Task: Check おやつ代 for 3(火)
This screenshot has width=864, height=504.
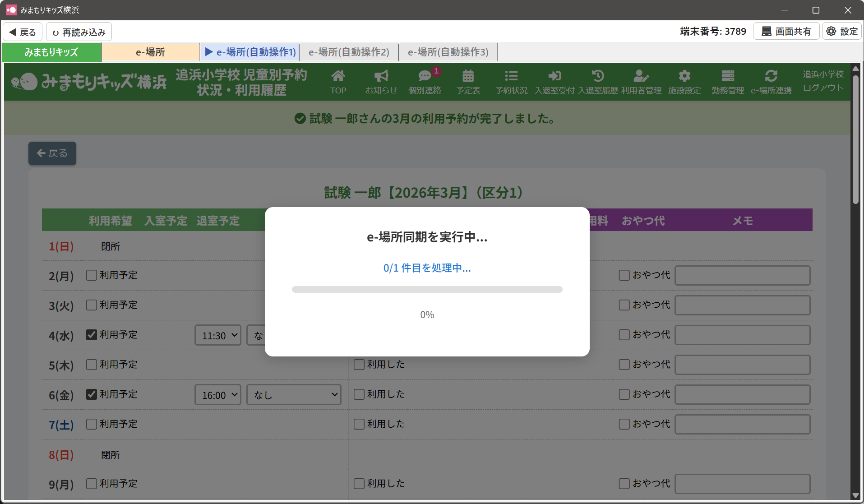Action: click(x=624, y=305)
